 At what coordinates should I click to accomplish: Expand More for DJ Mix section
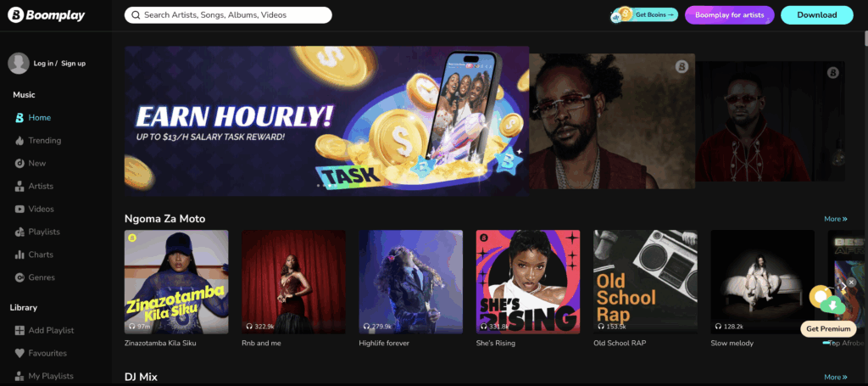pyautogui.click(x=835, y=378)
